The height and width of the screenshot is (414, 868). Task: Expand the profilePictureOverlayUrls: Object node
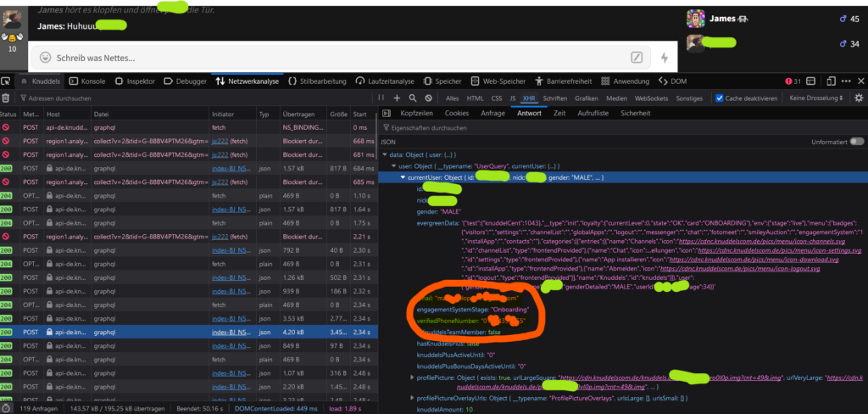[x=411, y=398]
